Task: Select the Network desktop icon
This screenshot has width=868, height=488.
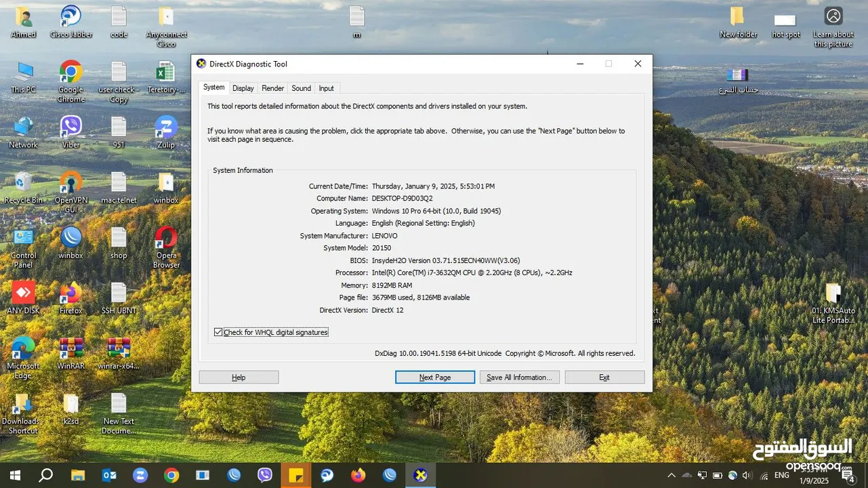Action: (x=24, y=131)
